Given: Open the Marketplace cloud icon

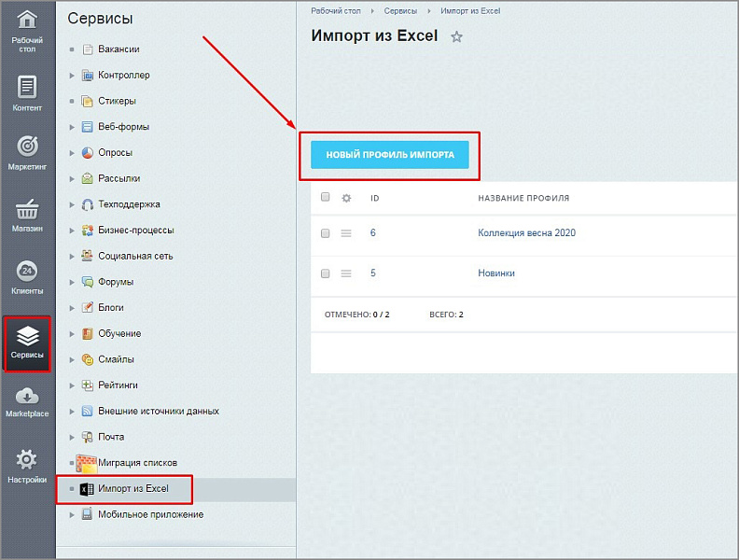Looking at the screenshot, I should (27, 397).
